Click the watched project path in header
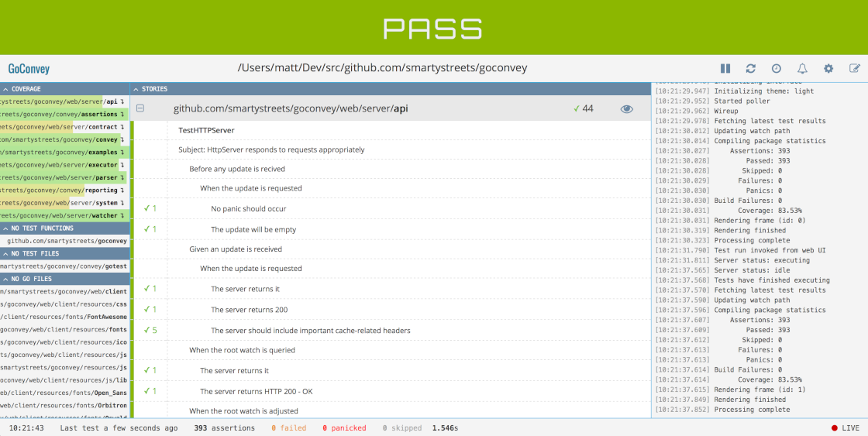This screenshot has width=868, height=436. (x=382, y=68)
